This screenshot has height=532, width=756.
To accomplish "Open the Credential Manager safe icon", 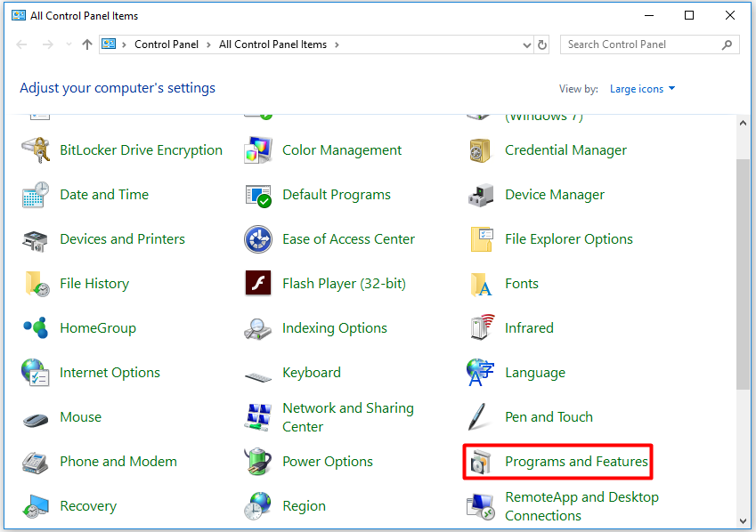I will point(480,150).
